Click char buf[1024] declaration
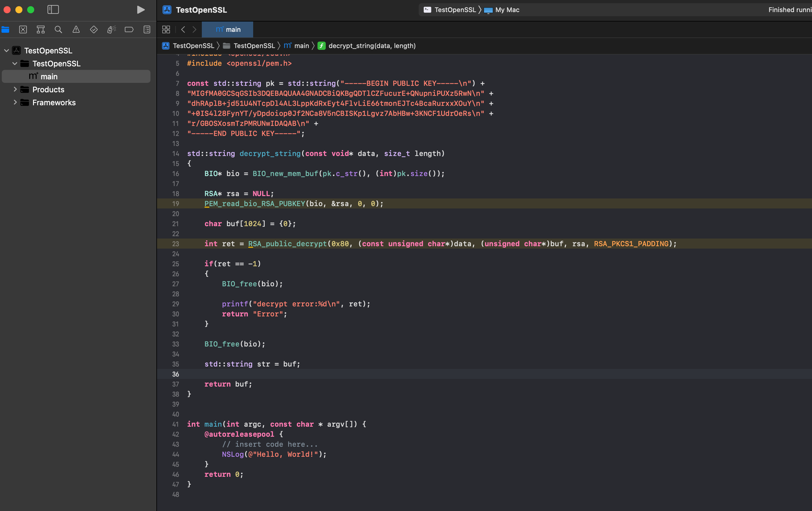The image size is (812, 511). 250,224
